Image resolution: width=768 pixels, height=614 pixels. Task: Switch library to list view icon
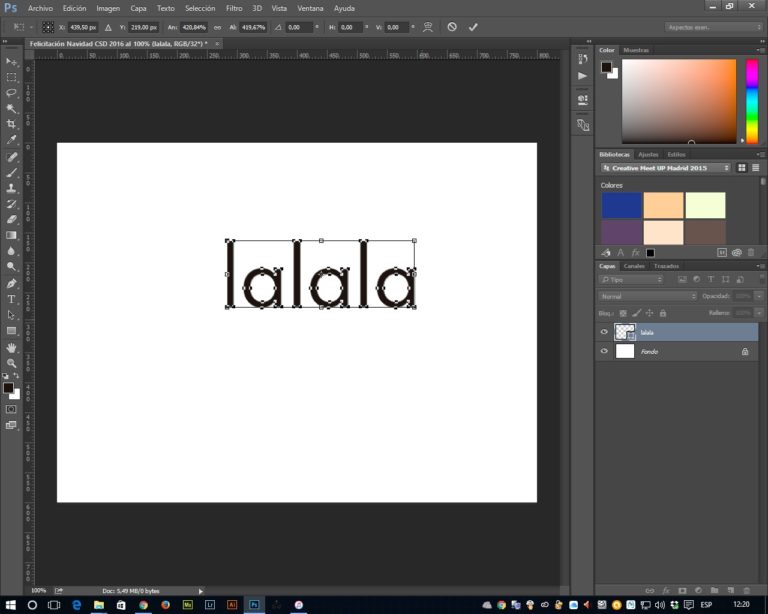pyautogui.click(x=754, y=168)
